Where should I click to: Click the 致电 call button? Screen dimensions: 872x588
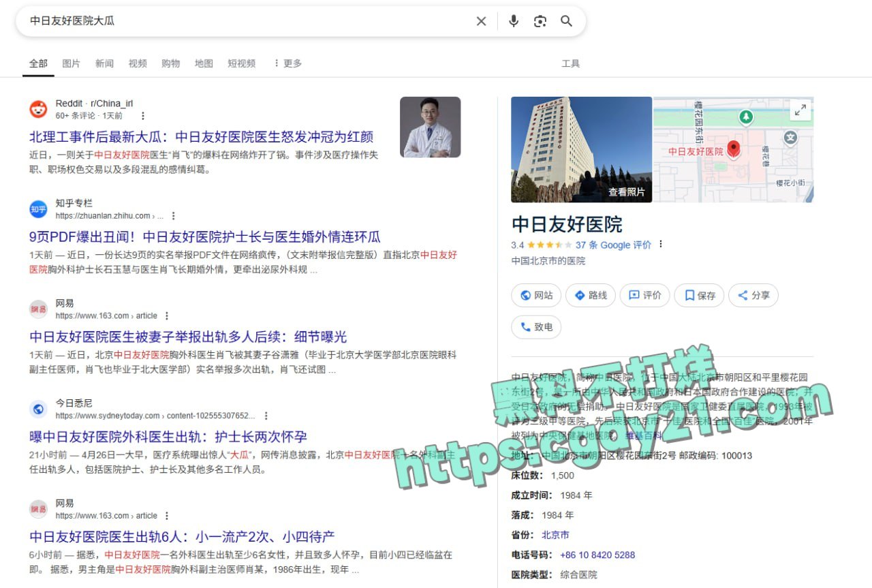(x=536, y=327)
